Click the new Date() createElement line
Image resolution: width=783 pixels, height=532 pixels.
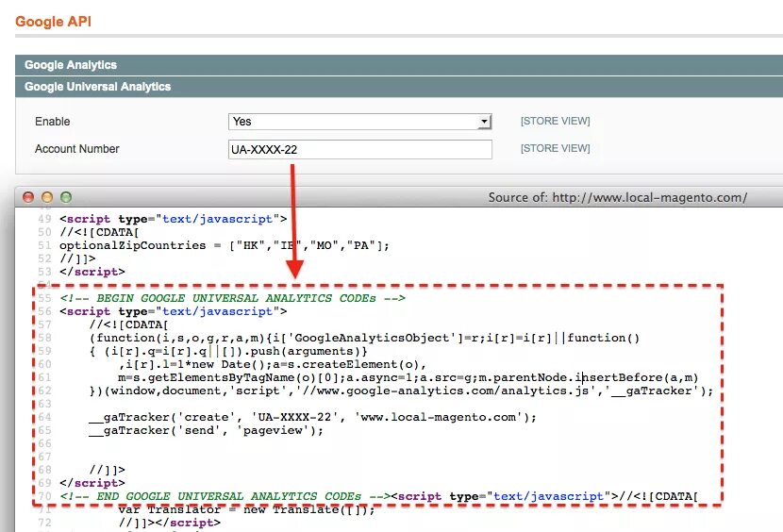[x=272, y=364]
